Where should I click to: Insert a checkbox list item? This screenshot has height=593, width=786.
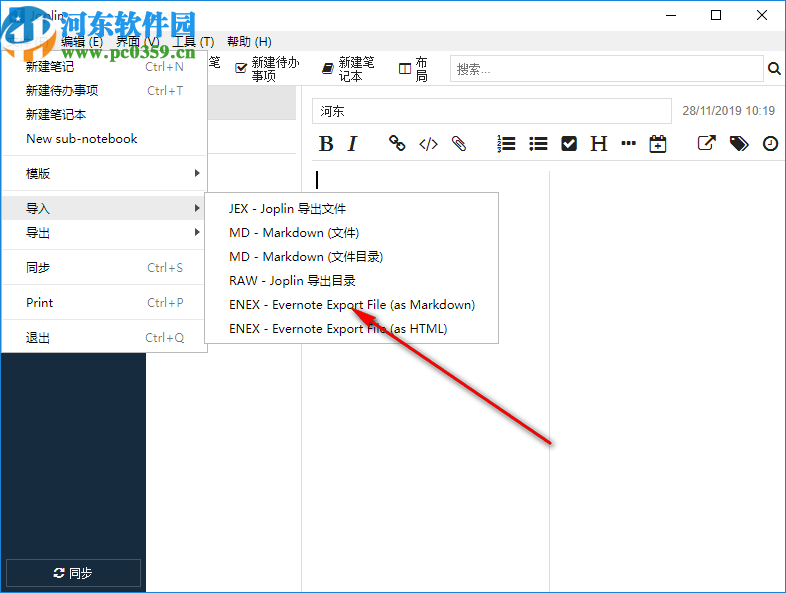tap(569, 144)
